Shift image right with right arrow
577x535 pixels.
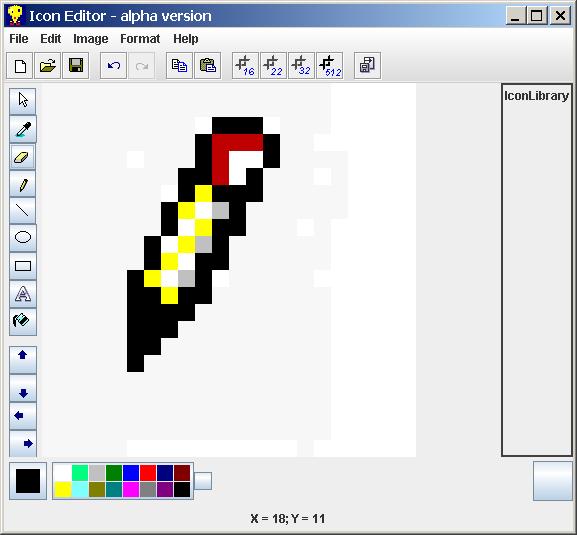(23, 444)
